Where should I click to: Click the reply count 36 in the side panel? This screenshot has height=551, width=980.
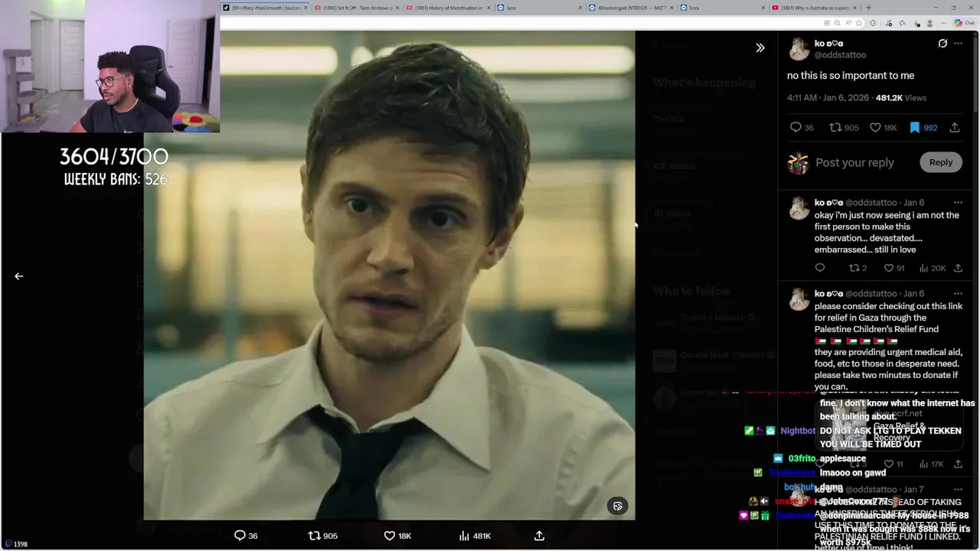(x=802, y=128)
